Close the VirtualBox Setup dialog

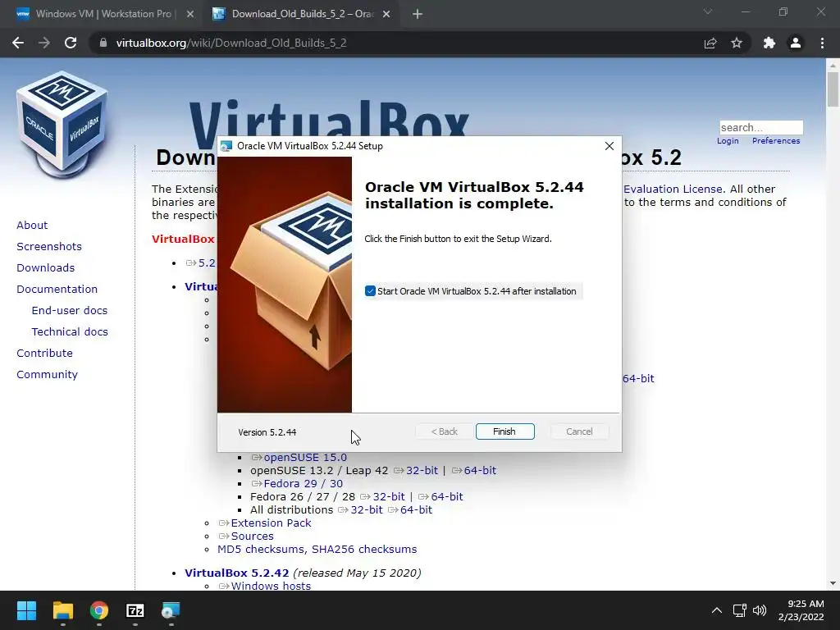(x=609, y=146)
